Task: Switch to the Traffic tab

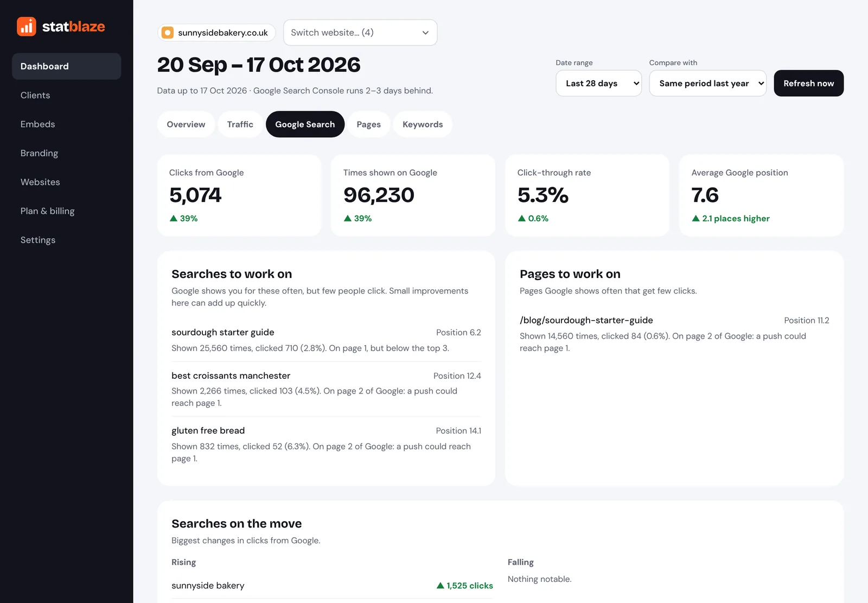Action: coord(240,124)
